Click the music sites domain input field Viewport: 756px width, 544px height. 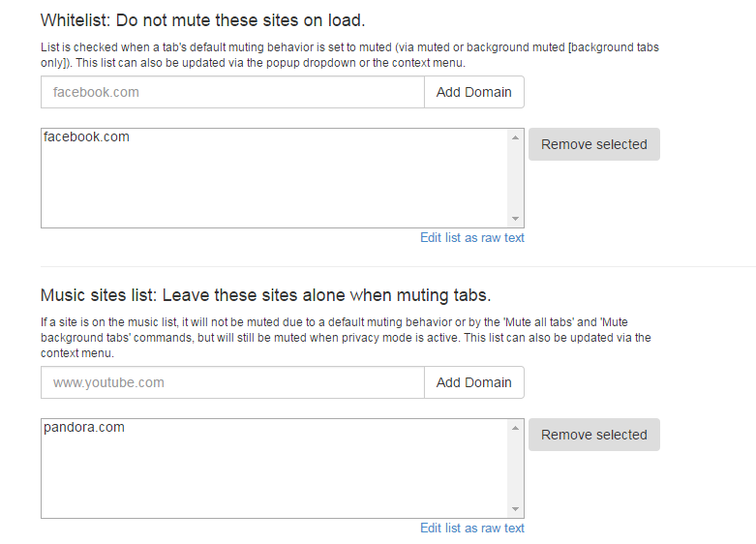[232, 382]
